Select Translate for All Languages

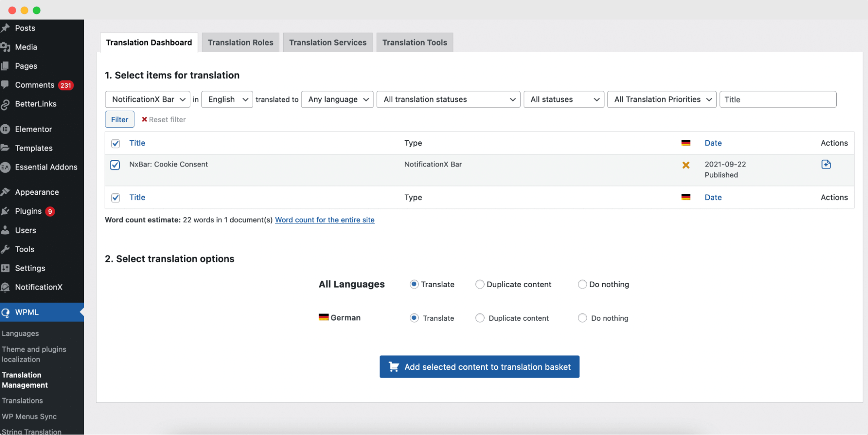pos(414,284)
